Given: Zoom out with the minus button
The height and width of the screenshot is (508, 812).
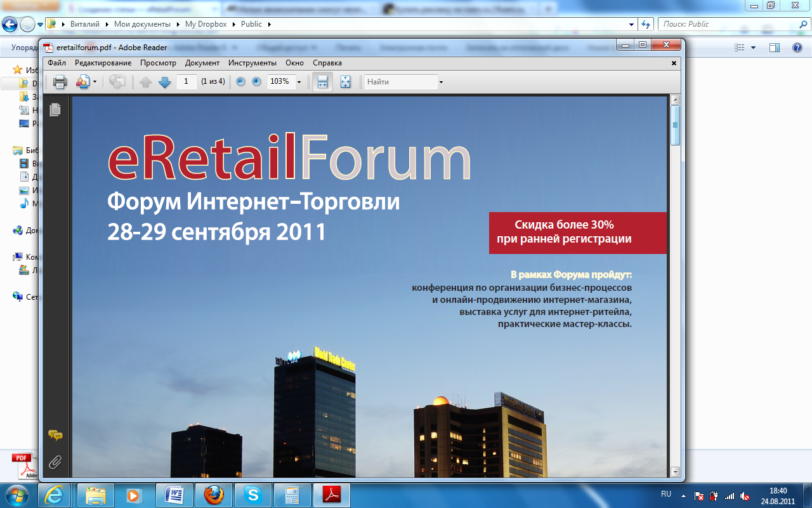Looking at the screenshot, I should click(240, 81).
